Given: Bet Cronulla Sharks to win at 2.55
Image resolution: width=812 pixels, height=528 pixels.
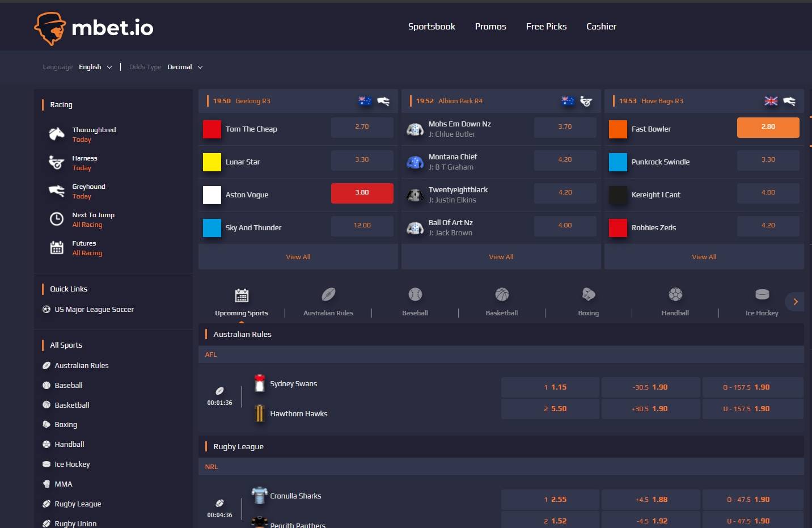Looking at the screenshot, I should [x=550, y=500].
